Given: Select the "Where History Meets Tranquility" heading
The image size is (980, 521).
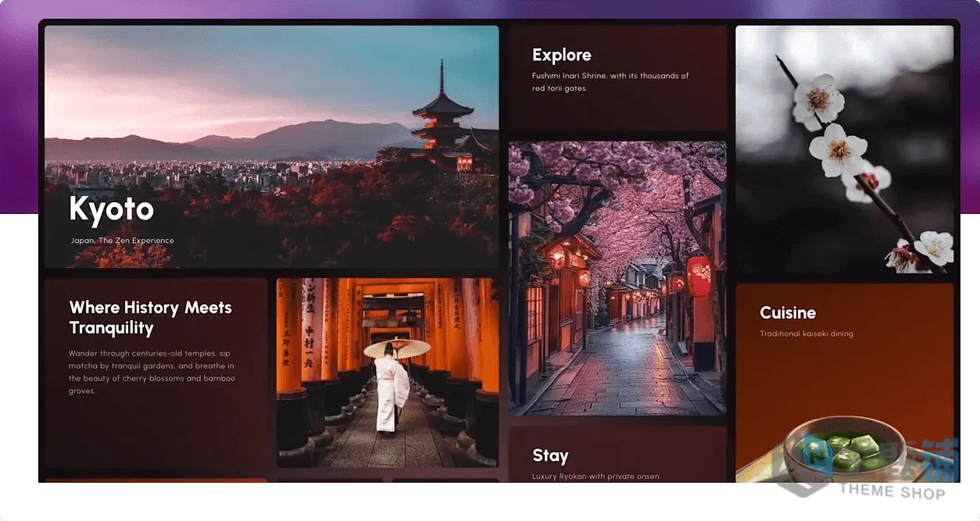Looking at the screenshot, I should click(x=151, y=318).
